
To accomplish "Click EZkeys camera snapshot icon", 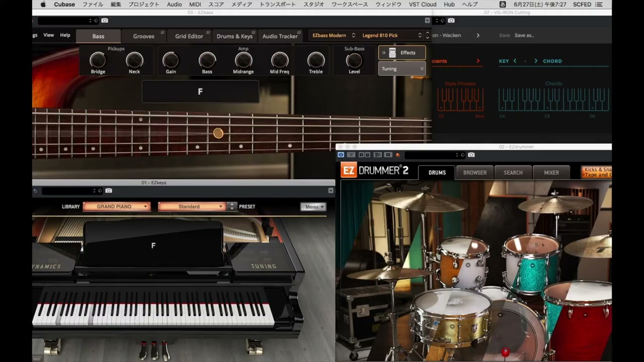I will click(x=109, y=191).
